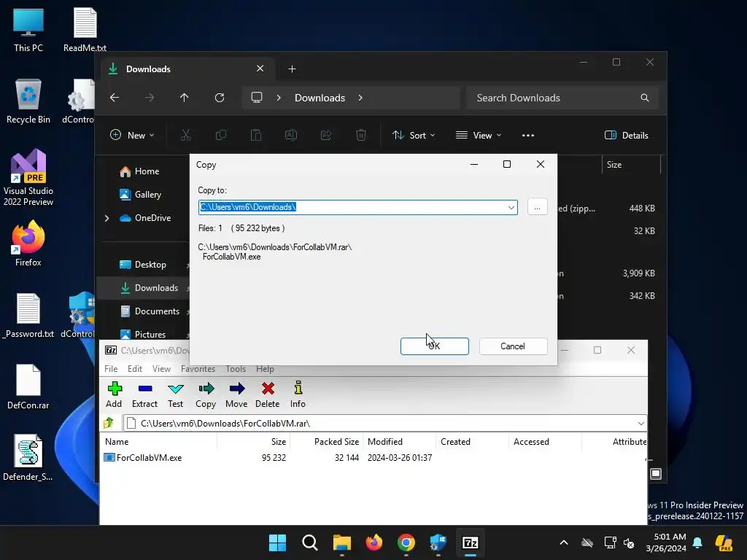Open the View menu in 7-Zip
Viewport: 747px width, 560px height.
point(161,369)
